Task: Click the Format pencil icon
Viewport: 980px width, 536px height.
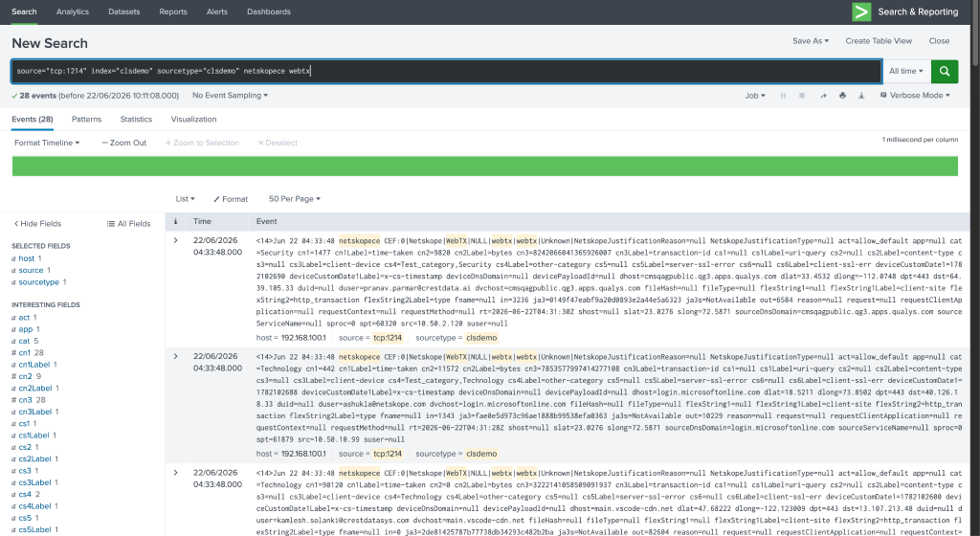Action: pyautogui.click(x=216, y=199)
